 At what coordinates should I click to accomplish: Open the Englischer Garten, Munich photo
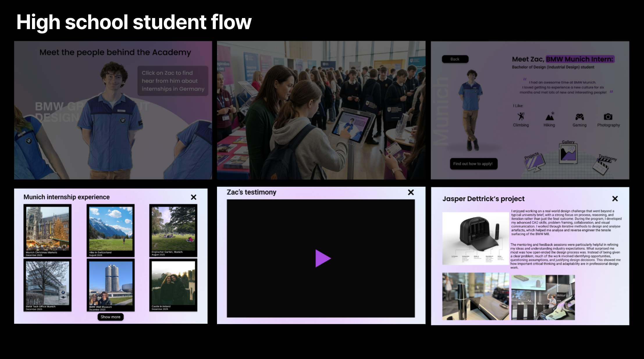point(173,230)
